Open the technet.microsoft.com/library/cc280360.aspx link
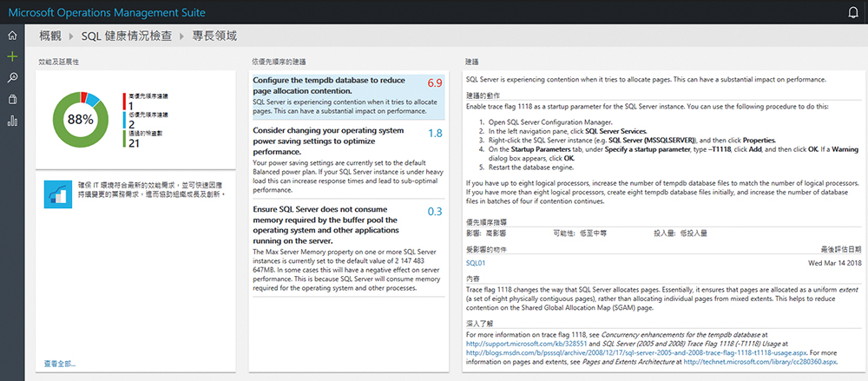 [x=760, y=361]
